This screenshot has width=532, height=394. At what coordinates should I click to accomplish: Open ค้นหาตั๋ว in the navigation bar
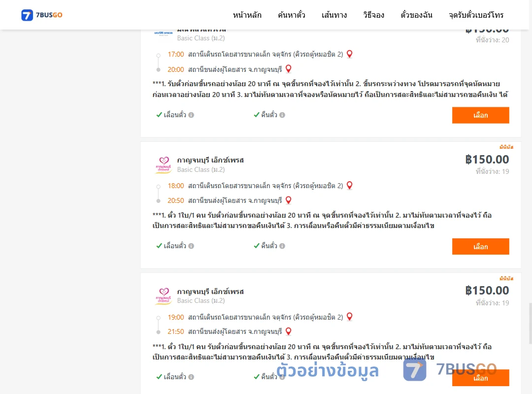[x=292, y=15]
